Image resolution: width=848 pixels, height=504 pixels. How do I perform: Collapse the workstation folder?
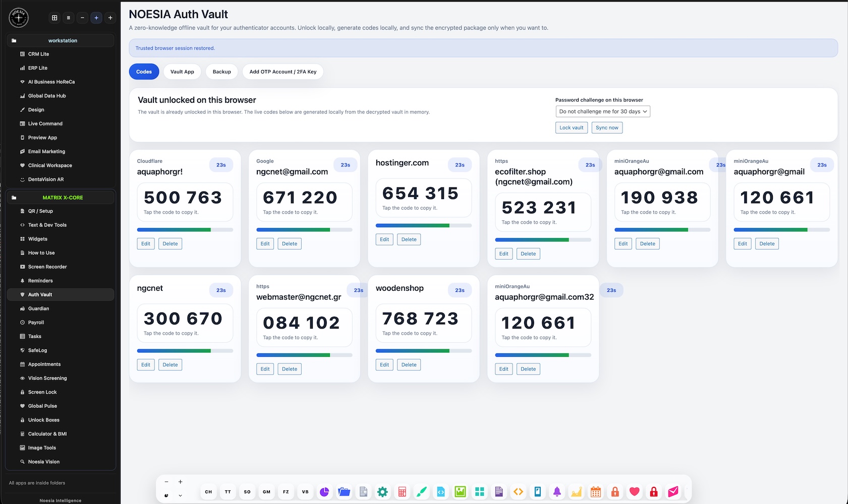coord(61,40)
